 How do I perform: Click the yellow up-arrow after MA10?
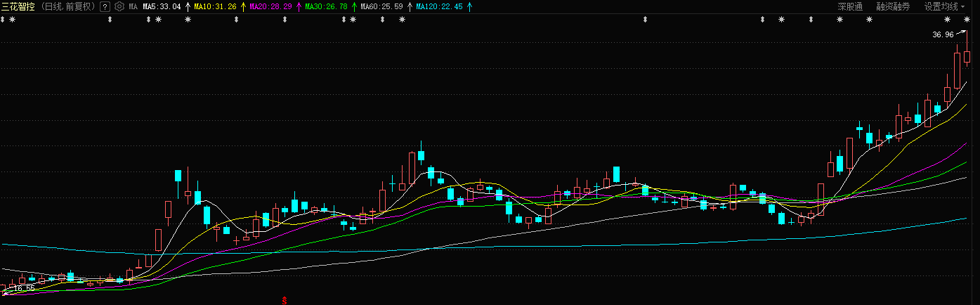click(243, 7)
